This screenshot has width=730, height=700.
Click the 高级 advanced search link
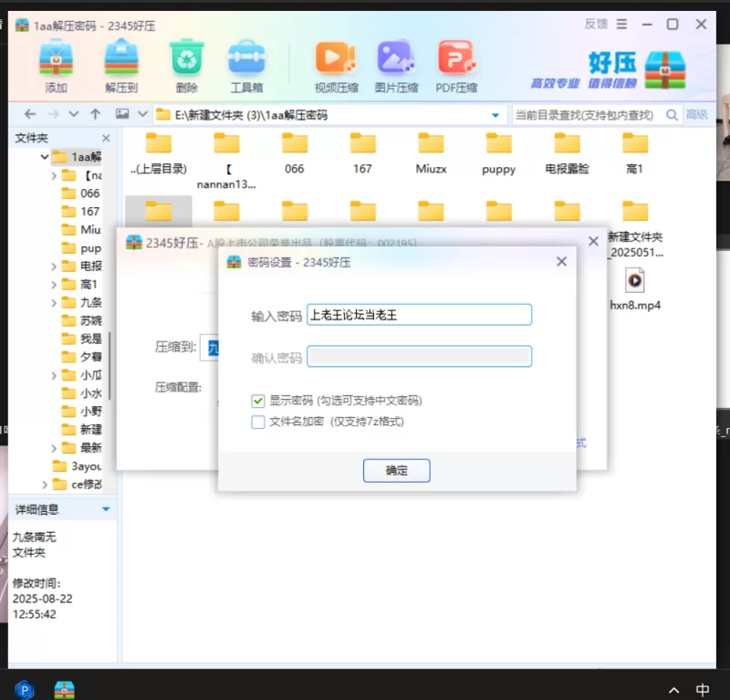point(697,115)
